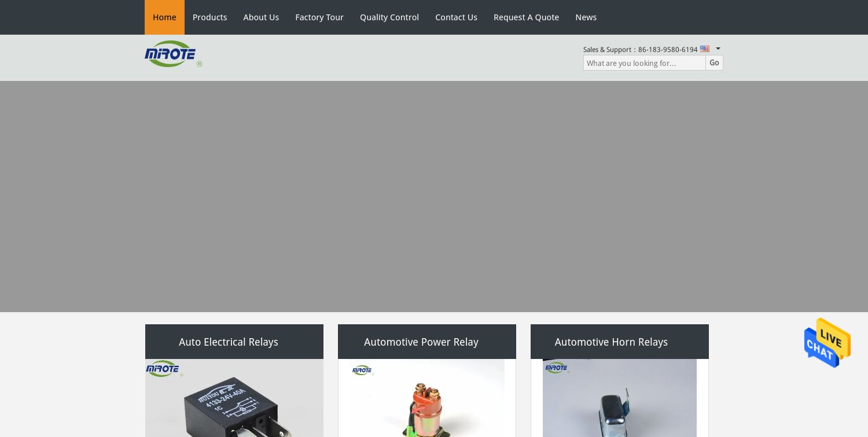Open the Automotive Horn Relays category
The image size is (868, 437).
(611, 342)
